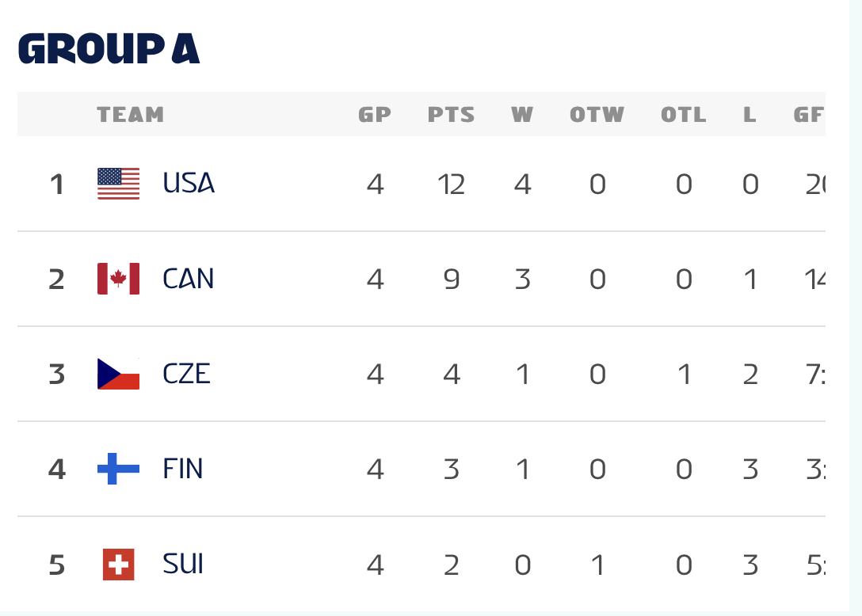
Task: Click USA's 12 points value
Action: click(452, 184)
